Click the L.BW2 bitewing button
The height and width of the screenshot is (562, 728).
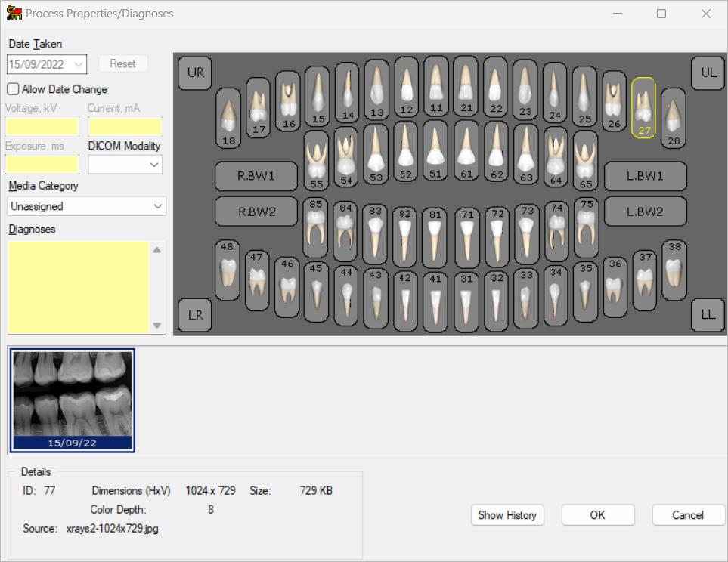tap(645, 212)
